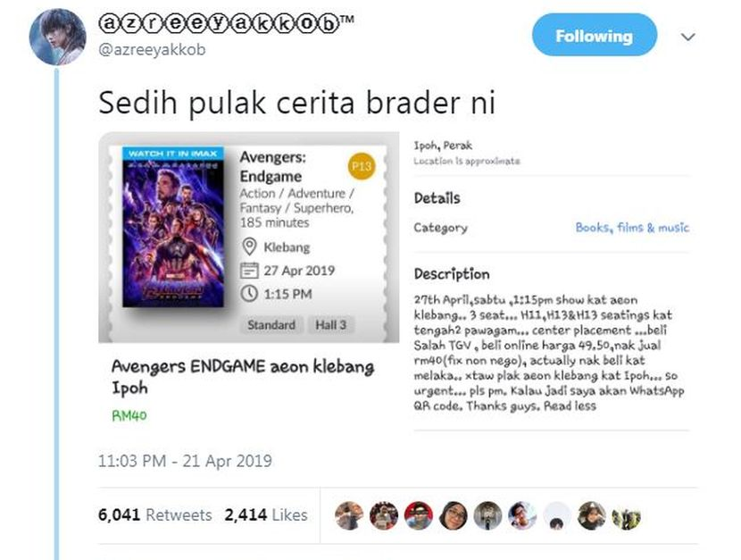
Task: Click the last liker avatar in row
Action: 626,517
